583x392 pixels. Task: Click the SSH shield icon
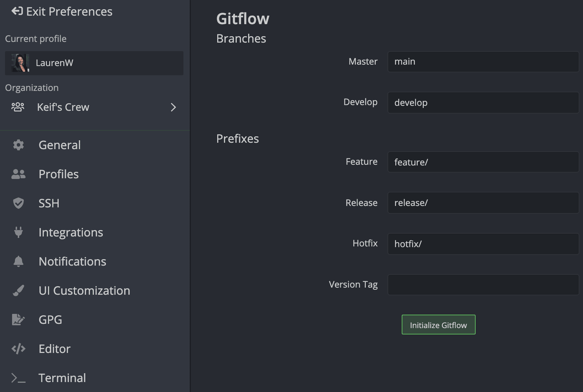[x=18, y=203]
